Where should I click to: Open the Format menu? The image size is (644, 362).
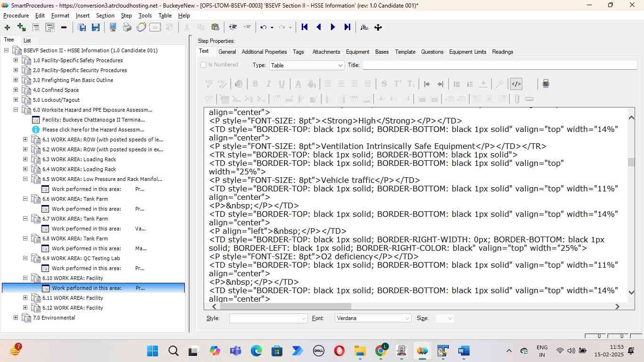click(60, 16)
